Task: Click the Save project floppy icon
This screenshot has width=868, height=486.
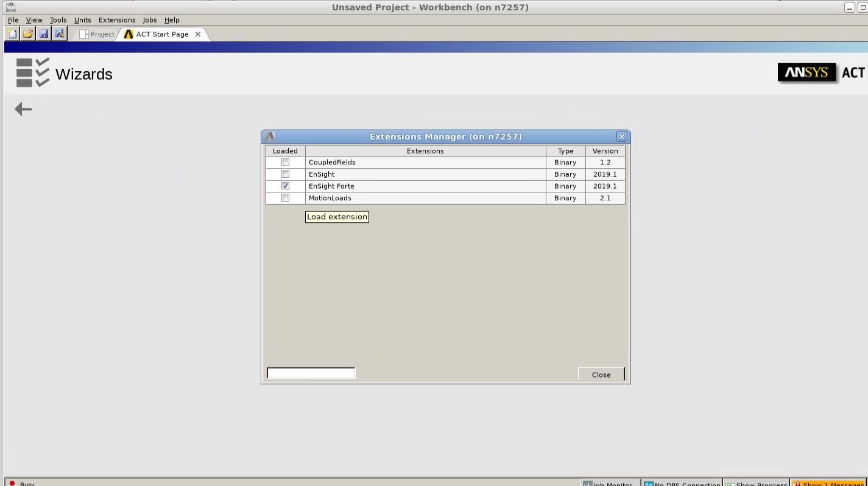Action: 44,33
